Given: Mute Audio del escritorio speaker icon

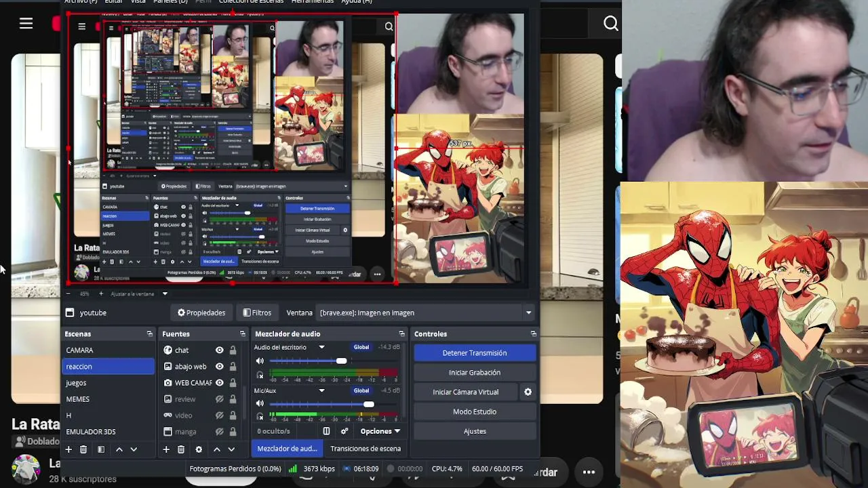Looking at the screenshot, I should [260, 361].
